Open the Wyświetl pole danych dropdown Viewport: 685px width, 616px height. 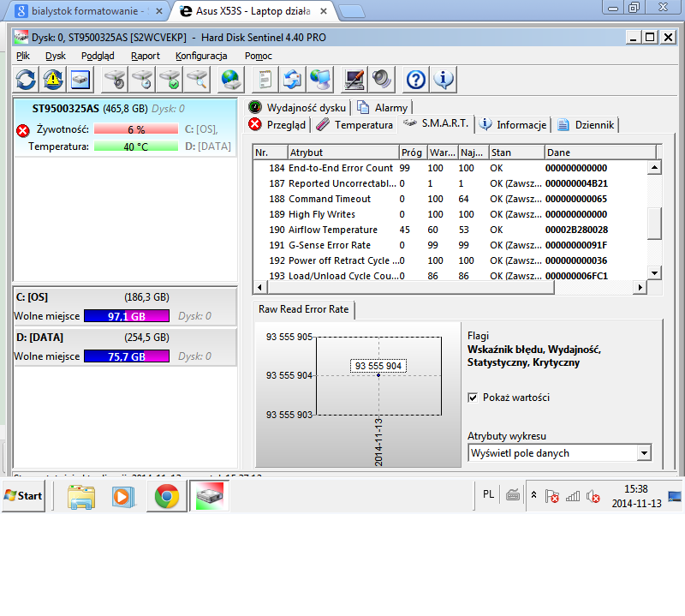pos(560,453)
